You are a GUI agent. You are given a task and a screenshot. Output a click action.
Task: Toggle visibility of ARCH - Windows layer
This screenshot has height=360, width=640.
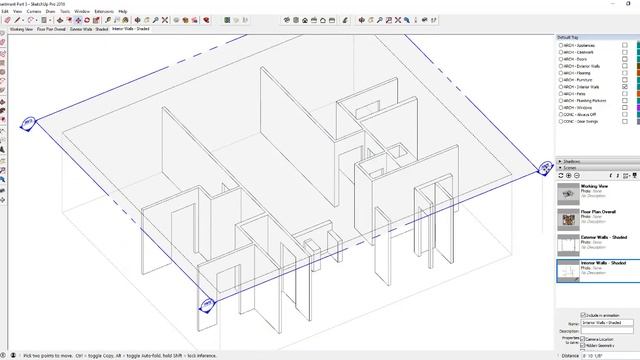[x=624, y=108]
